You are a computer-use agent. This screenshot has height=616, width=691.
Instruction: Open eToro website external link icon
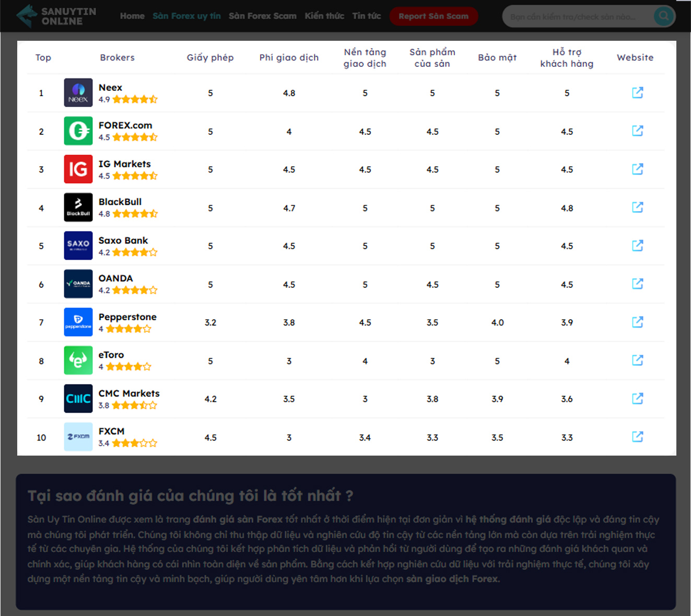(x=637, y=360)
